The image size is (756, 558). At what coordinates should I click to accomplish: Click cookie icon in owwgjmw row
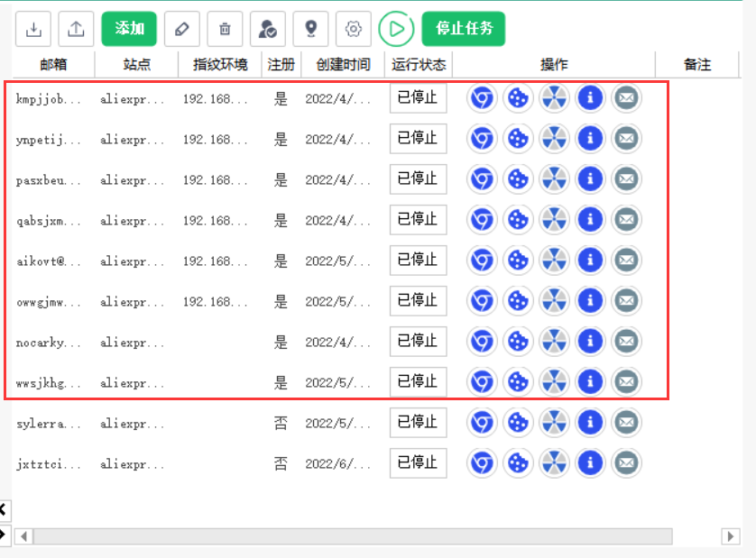tap(519, 301)
